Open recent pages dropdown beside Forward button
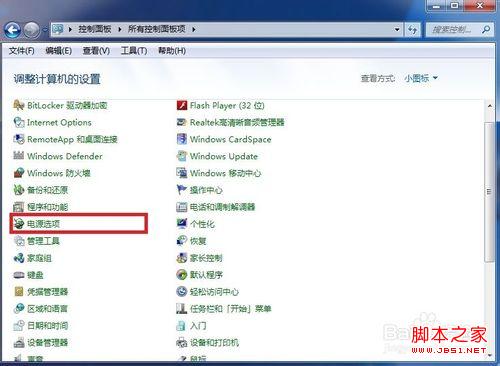The image size is (500, 366). point(45,30)
